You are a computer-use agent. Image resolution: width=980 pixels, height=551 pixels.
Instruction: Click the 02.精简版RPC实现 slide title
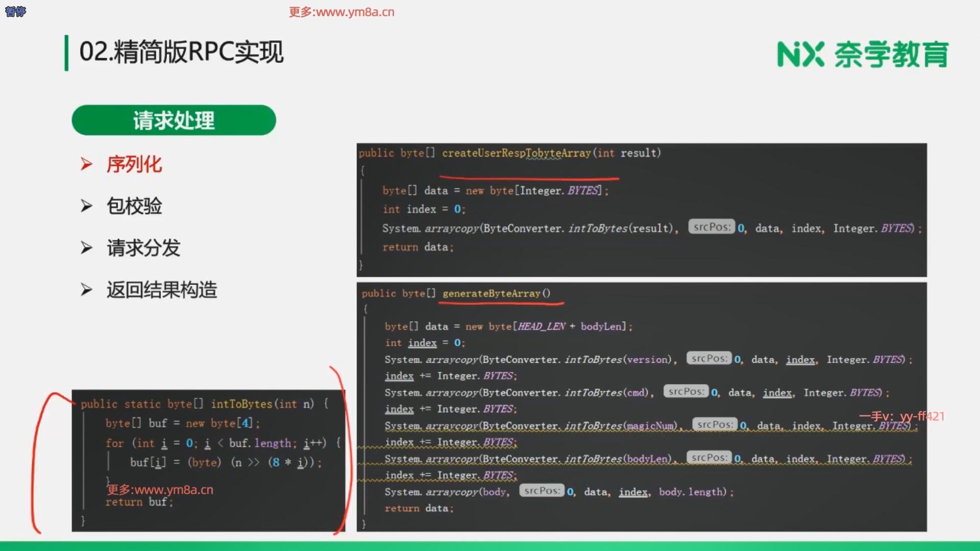(x=181, y=52)
